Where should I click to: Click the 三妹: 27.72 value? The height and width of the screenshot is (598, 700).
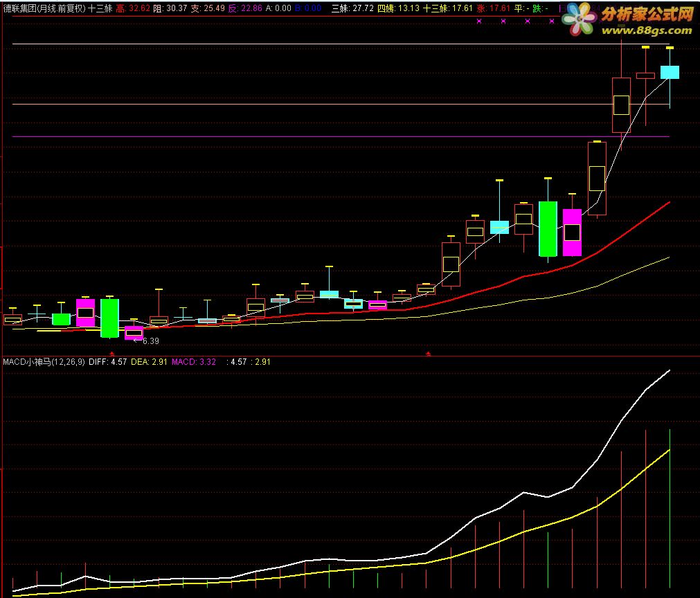tap(352, 8)
